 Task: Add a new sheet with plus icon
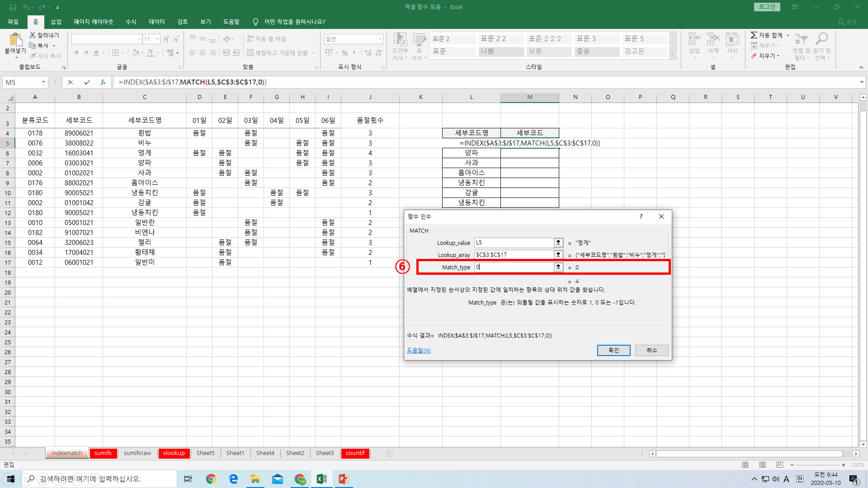coord(389,453)
